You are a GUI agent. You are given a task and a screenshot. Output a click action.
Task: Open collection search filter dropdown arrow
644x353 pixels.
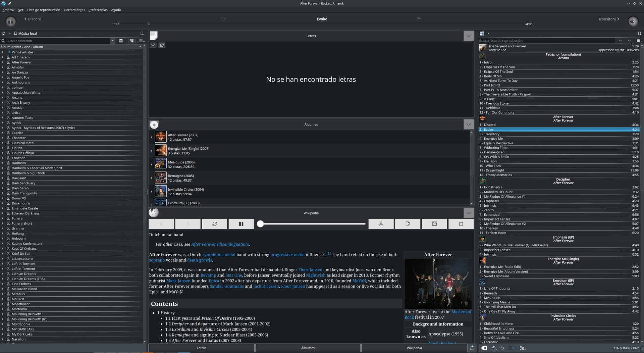[x=112, y=41]
